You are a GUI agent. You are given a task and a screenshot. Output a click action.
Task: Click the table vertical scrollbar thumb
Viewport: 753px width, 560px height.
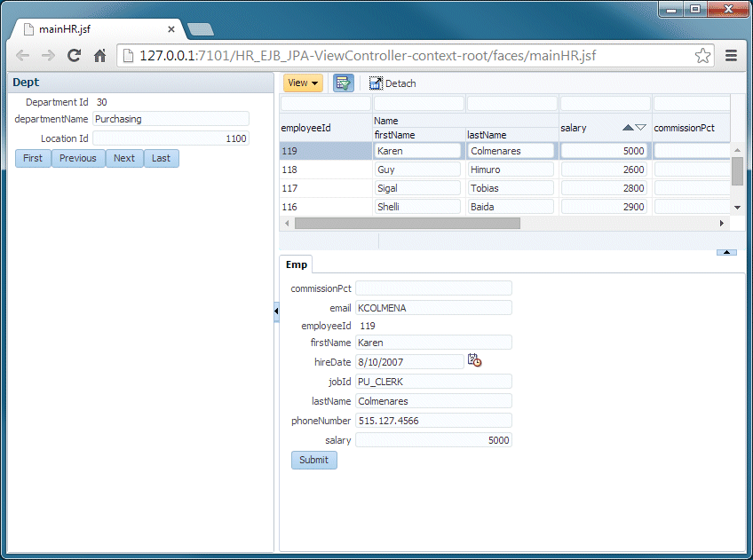coord(737,170)
